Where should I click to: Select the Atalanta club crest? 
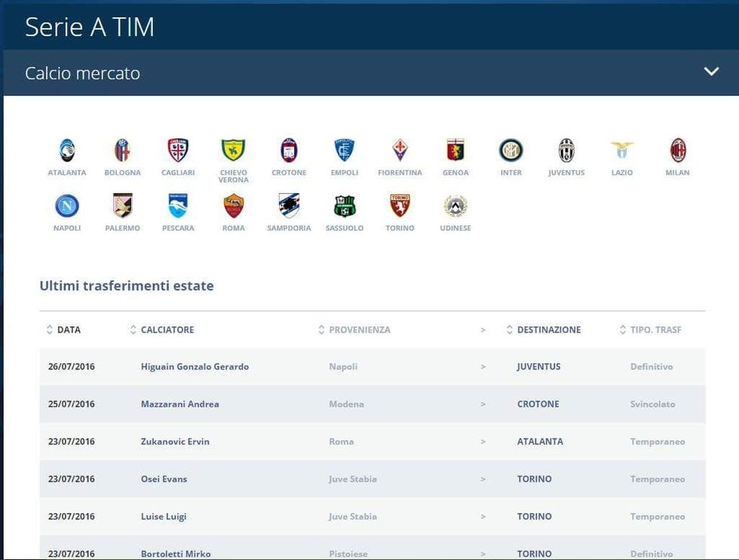(x=67, y=148)
